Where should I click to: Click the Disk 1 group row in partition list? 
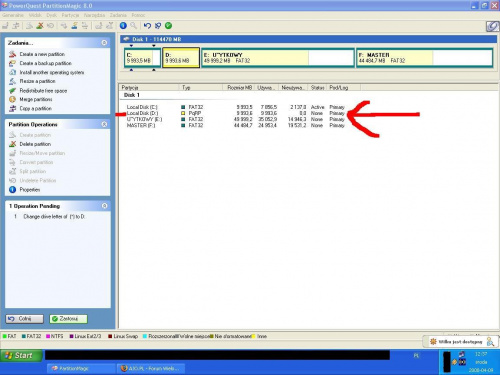[x=132, y=95]
